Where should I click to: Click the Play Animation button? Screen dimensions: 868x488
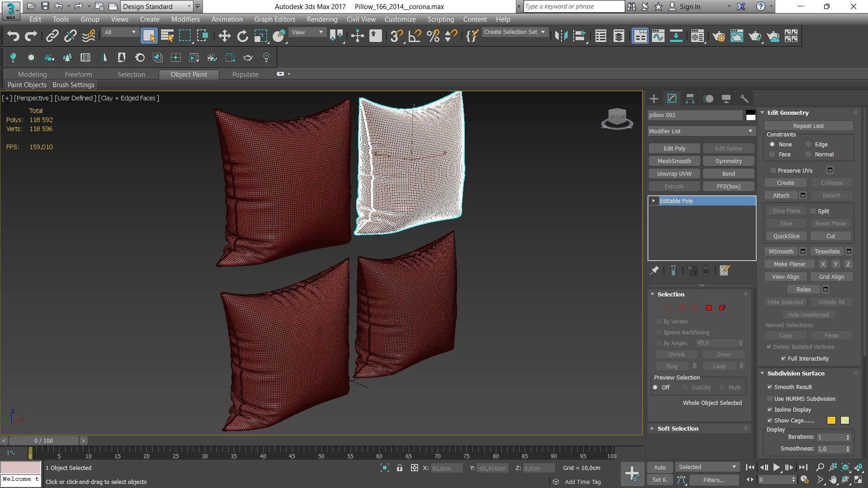(776, 467)
